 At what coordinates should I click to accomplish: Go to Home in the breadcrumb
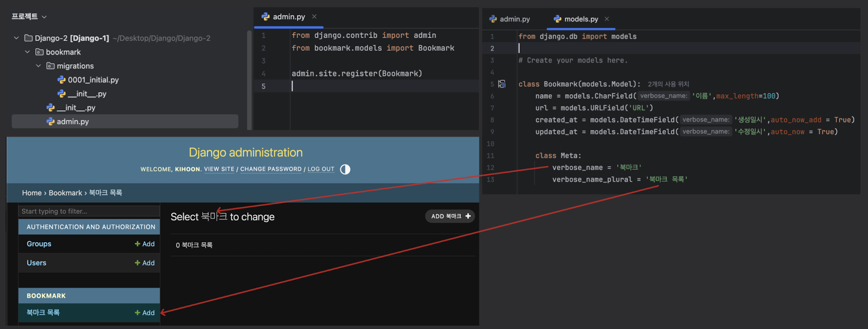tap(32, 193)
